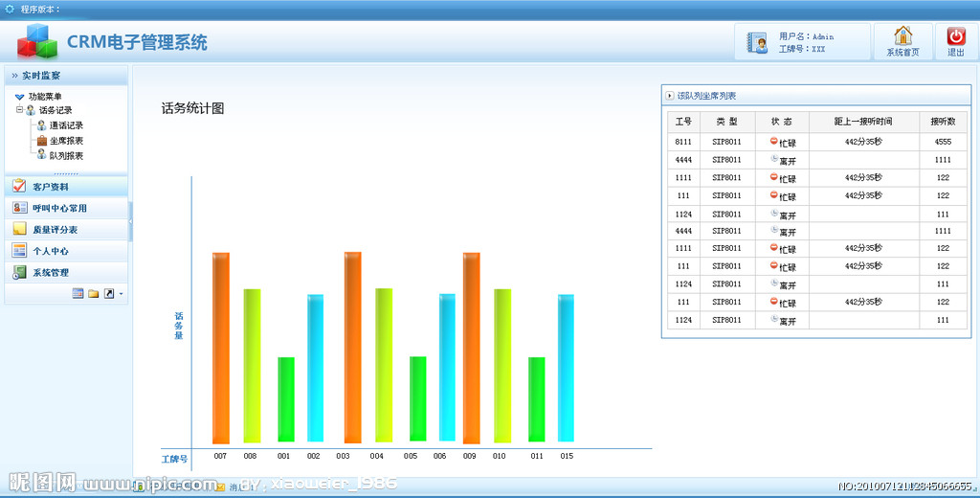The image size is (980, 498).
Task: Click the yellow folder icon in sidebar footer
Action: click(94, 293)
